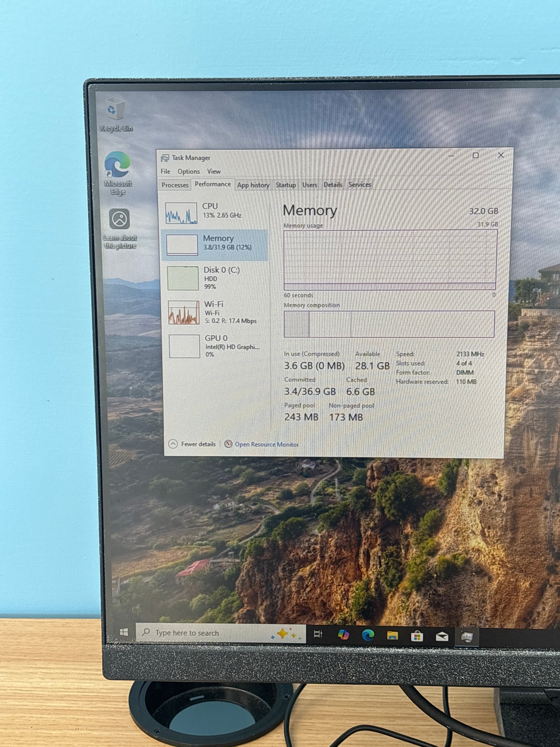Open the Options menu
The width and height of the screenshot is (560, 747).
189,172
